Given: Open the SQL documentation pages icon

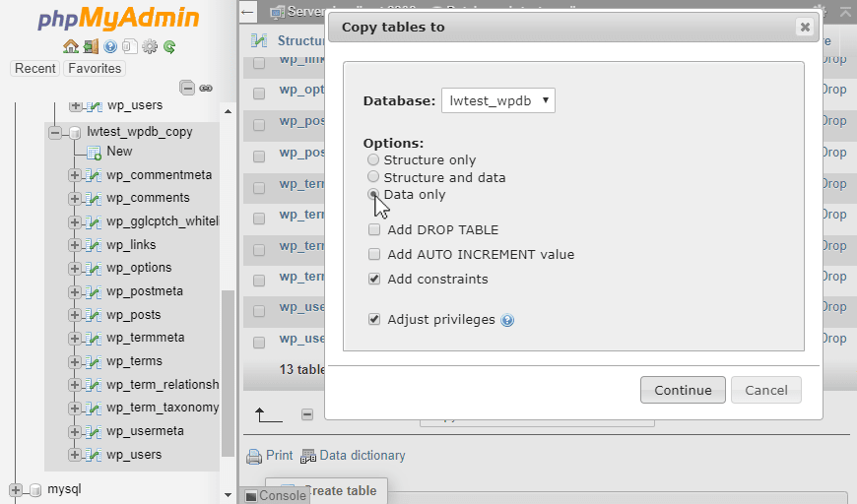Looking at the screenshot, I should point(129,46).
